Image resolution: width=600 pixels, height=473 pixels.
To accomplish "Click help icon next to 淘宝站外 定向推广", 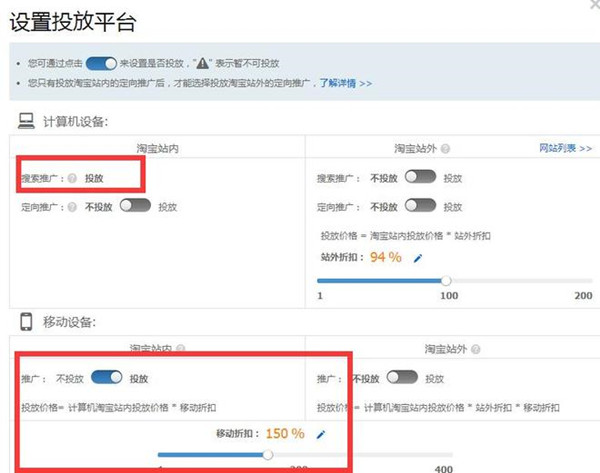I will click(363, 207).
